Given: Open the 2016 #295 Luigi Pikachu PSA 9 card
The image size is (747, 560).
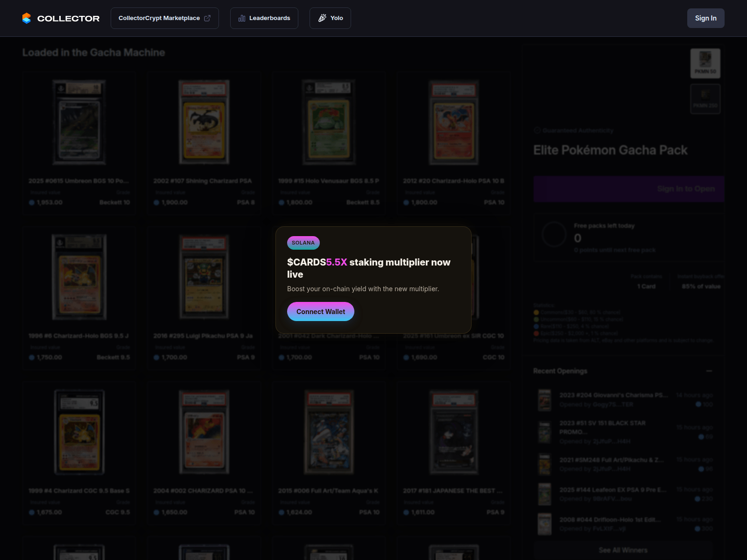Looking at the screenshot, I should click(x=204, y=298).
